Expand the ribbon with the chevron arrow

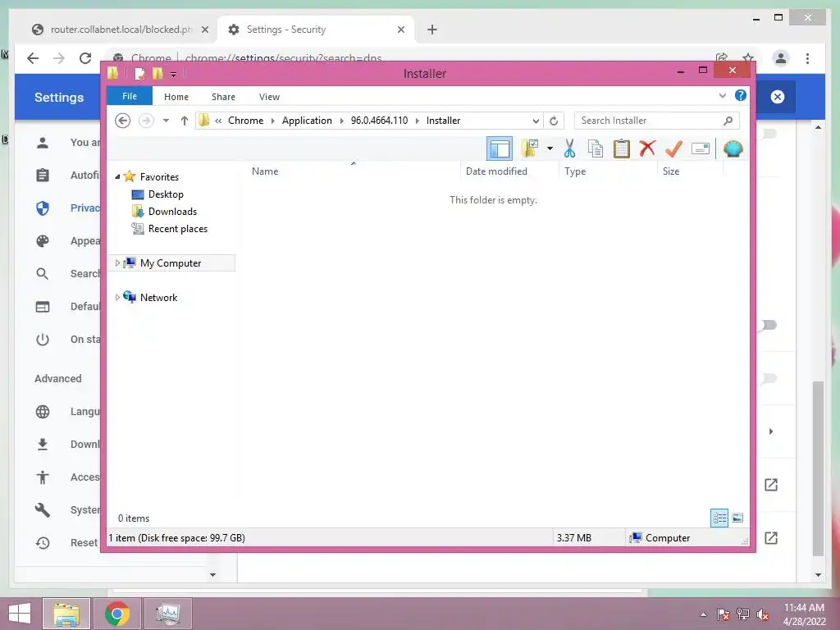click(x=722, y=95)
